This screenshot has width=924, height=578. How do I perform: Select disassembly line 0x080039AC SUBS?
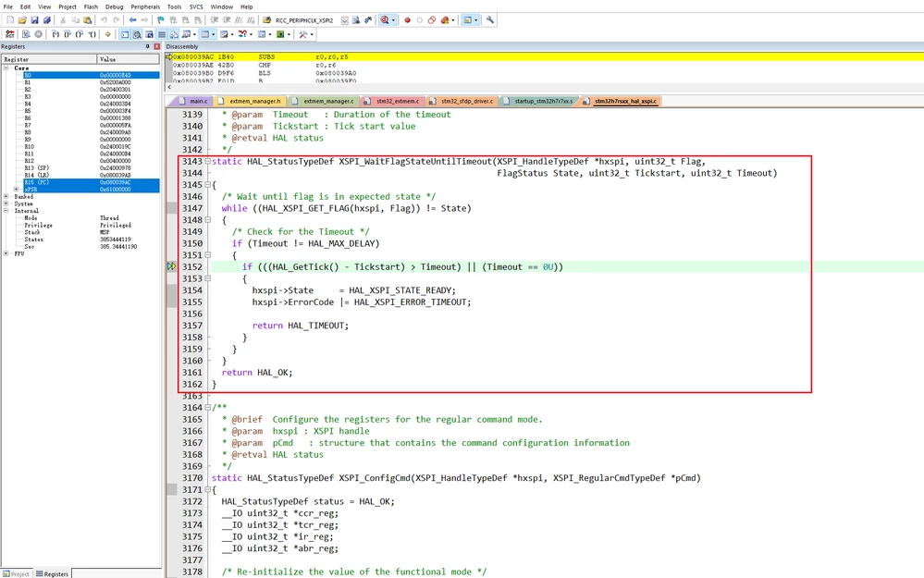(x=548, y=57)
